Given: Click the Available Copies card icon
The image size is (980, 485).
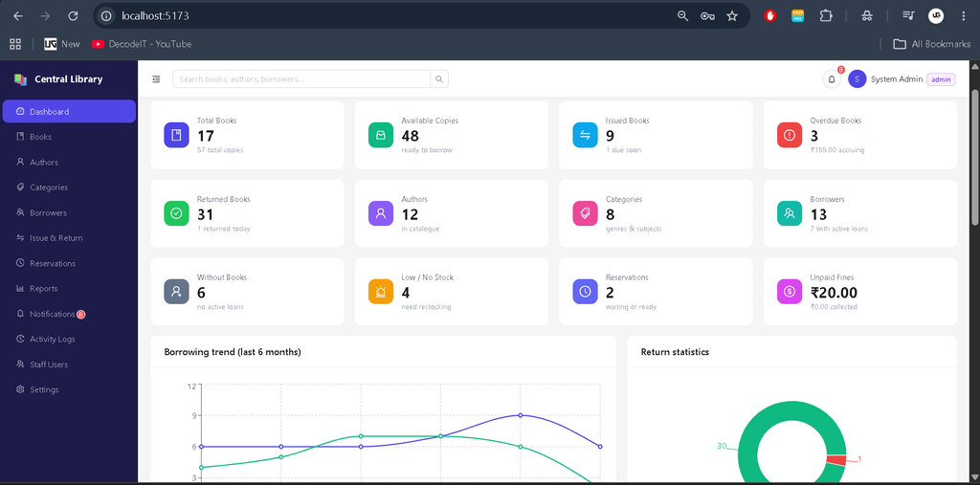Looking at the screenshot, I should point(381,135).
